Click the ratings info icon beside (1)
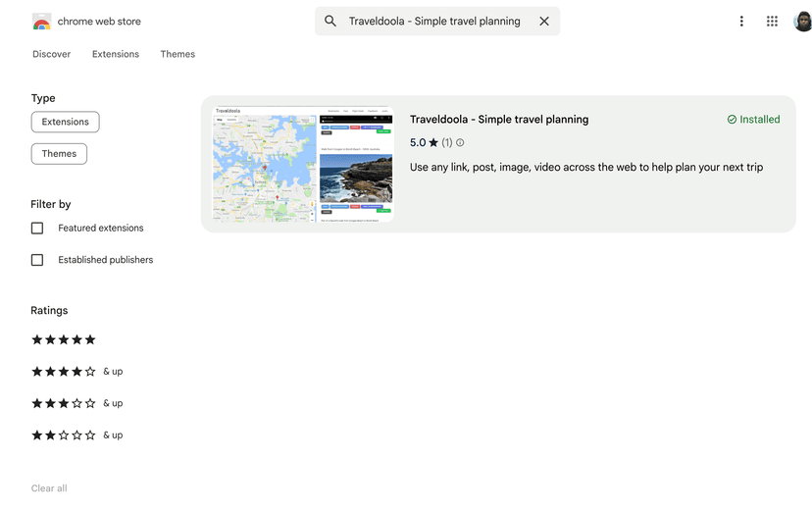The width and height of the screenshot is (812, 512). [460, 143]
